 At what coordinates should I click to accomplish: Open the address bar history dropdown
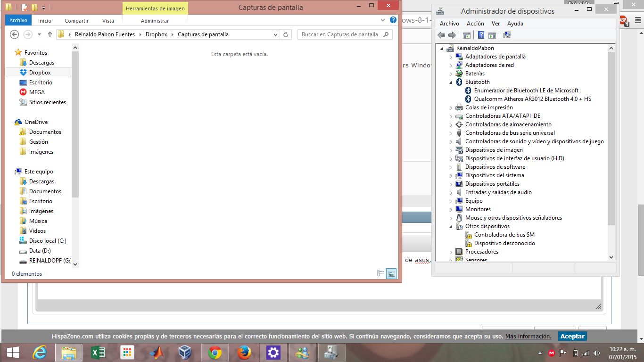(x=276, y=34)
